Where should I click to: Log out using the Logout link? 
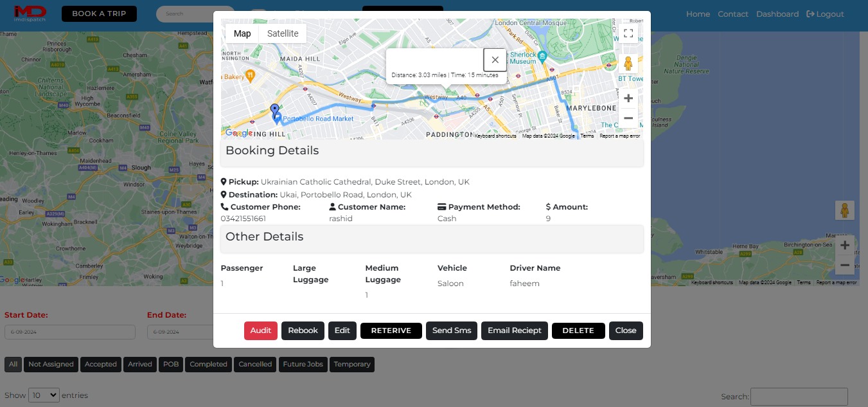pyautogui.click(x=826, y=14)
